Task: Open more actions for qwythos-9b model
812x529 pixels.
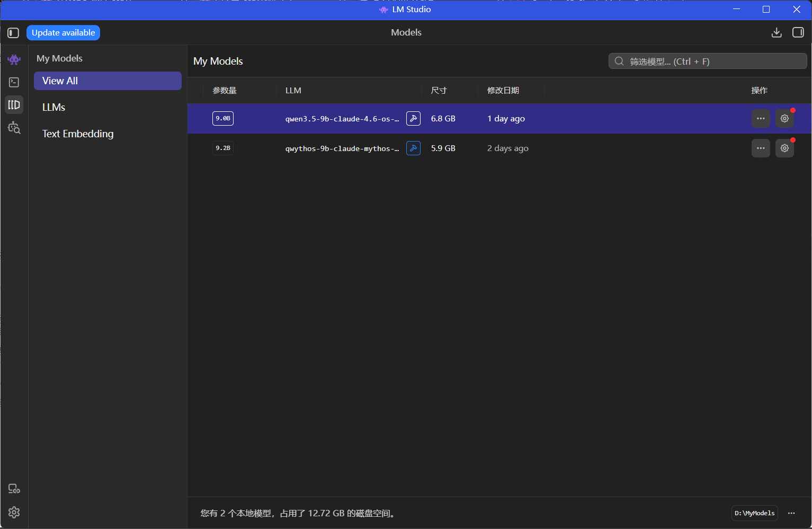Action: [761, 148]
